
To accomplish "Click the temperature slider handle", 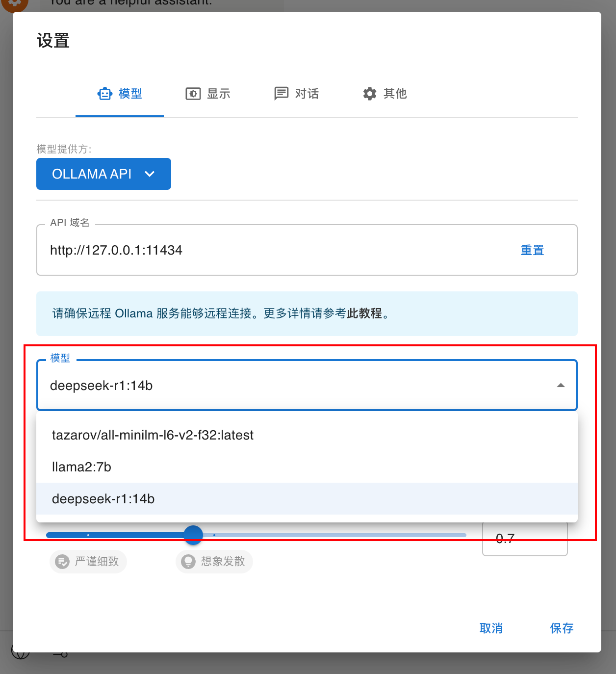I will point(193,535).
